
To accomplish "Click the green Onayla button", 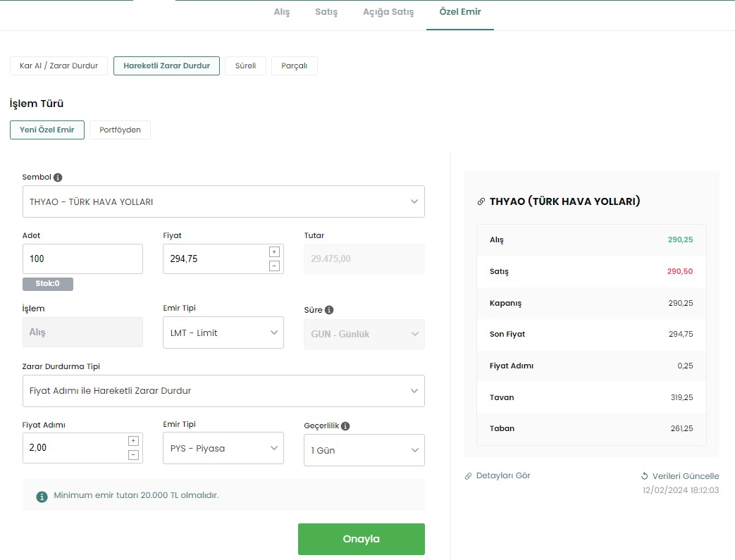I will pos(362,539).
